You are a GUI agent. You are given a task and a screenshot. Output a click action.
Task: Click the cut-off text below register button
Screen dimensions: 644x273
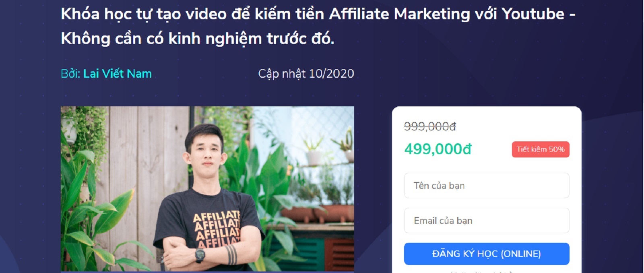[x=481, y=271]
